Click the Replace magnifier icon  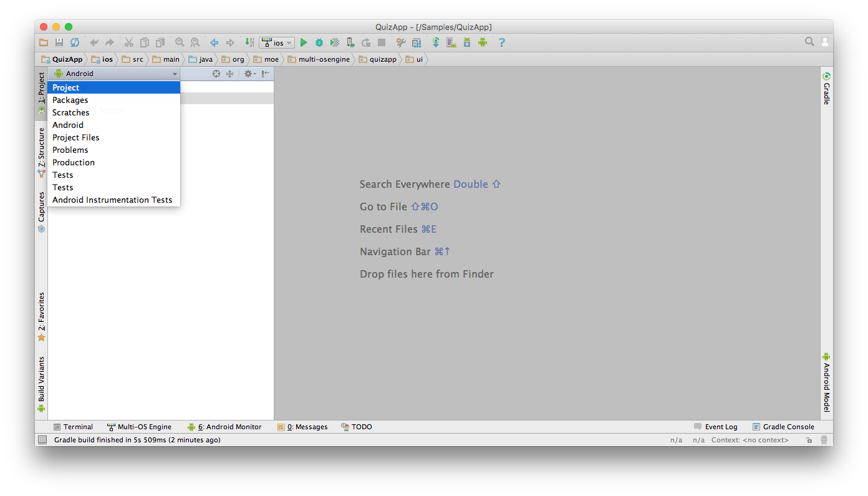tap(195, 42)
